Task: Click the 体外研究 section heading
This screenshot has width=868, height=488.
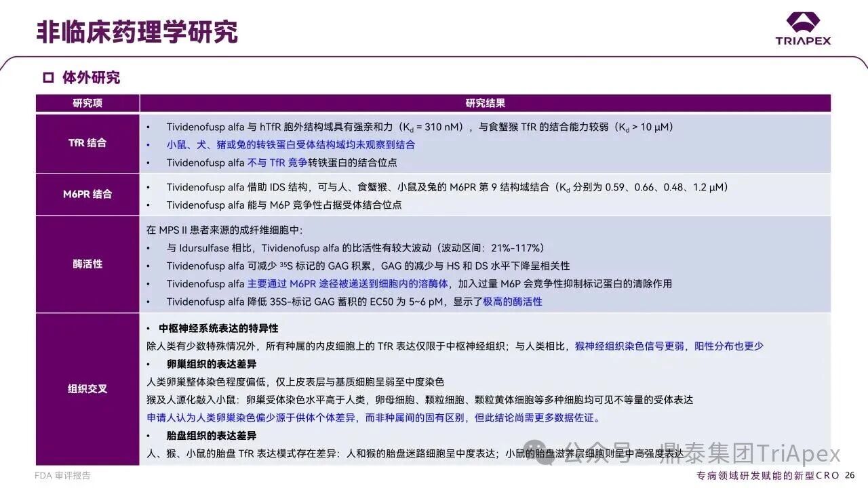Action: [x=91, y=77]
